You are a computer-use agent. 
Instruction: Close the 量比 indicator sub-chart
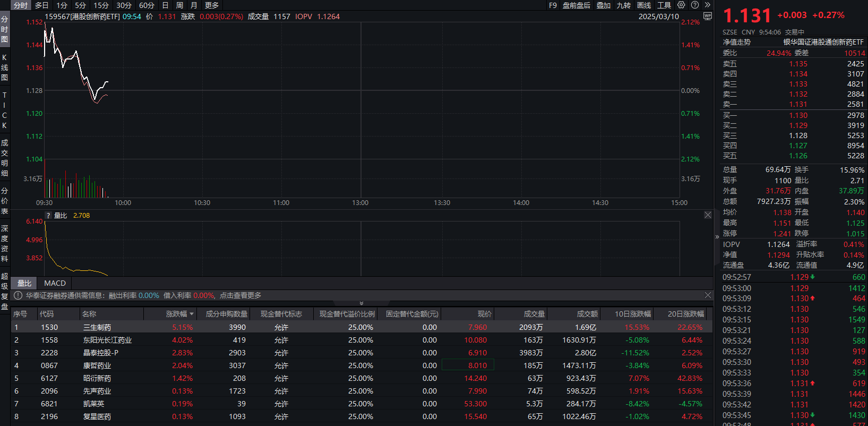[708, 215]
